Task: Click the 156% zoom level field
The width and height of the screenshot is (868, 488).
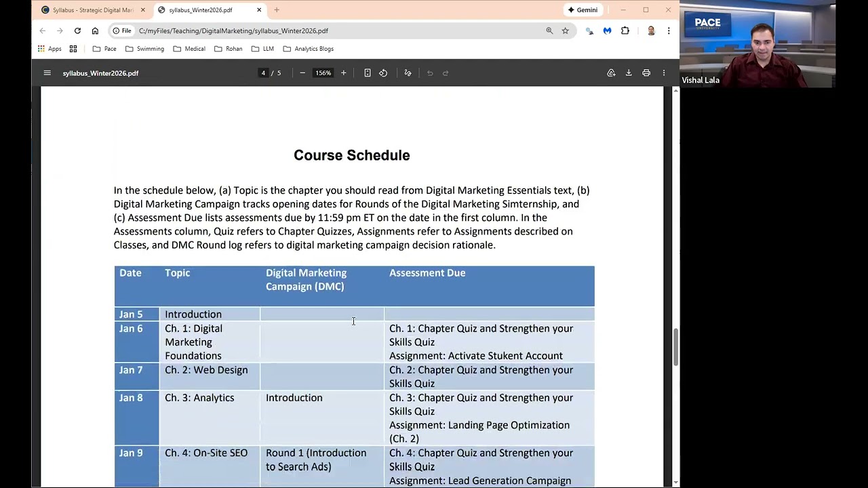Action: (323, 73)
